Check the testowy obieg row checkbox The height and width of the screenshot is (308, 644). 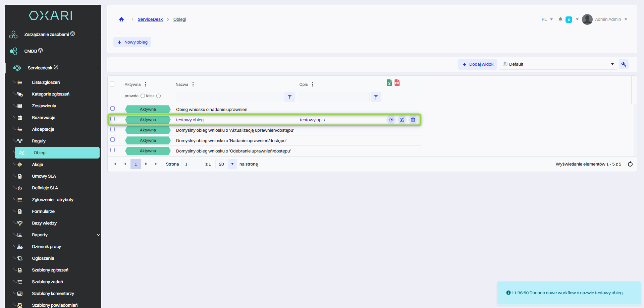[113, 119]
